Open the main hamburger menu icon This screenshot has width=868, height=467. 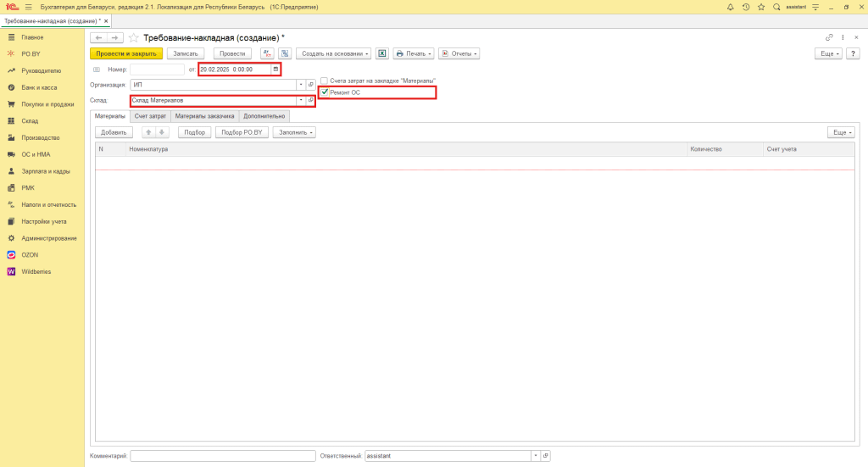pos(28,7)
